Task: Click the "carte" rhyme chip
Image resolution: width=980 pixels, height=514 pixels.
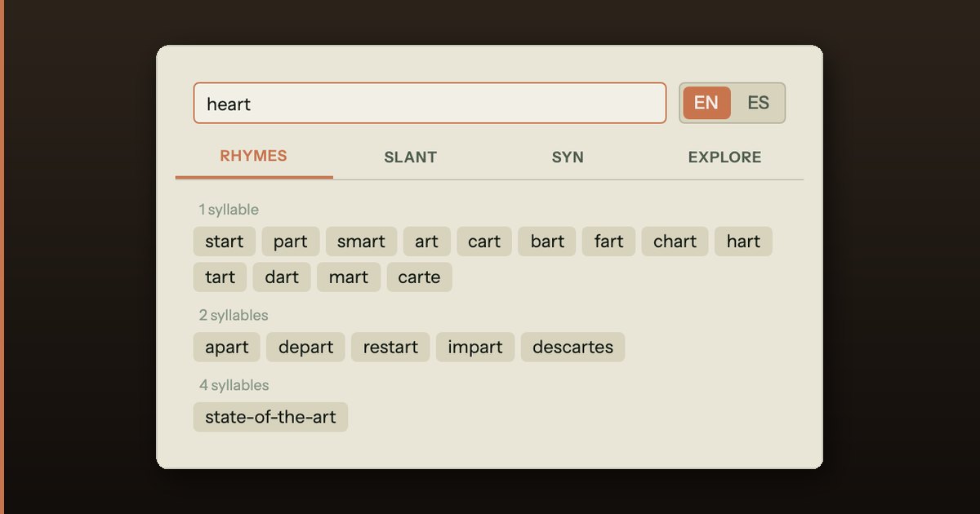Action: click(x=420, y=277)
